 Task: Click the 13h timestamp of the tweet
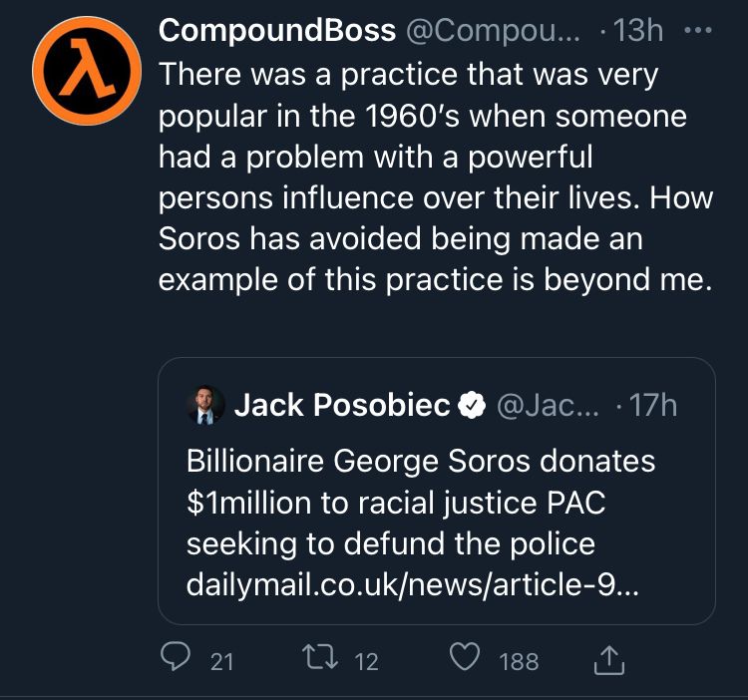pos(637,31)
